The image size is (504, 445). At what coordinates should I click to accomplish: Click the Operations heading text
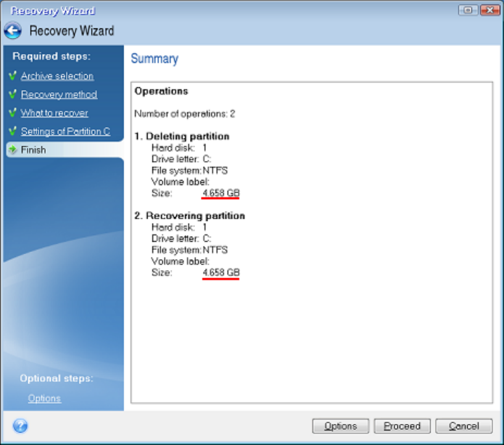click(162, 91)
